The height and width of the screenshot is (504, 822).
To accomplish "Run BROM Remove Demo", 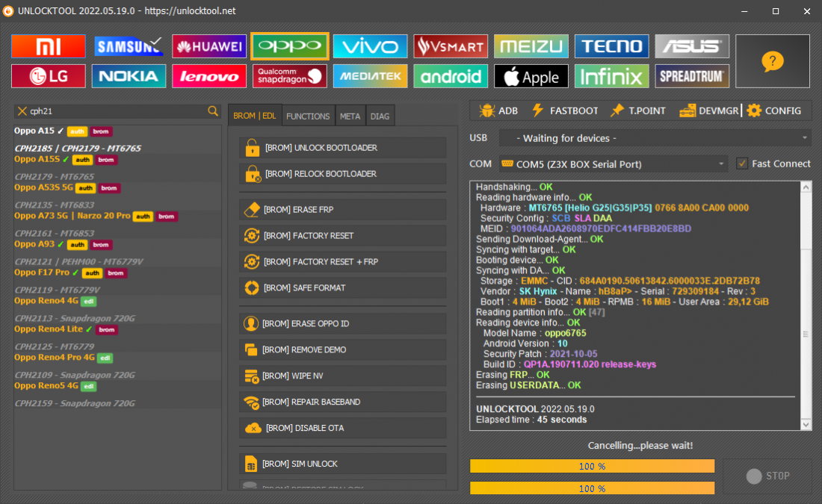I will pyautogui.click(x=343, y=350).
